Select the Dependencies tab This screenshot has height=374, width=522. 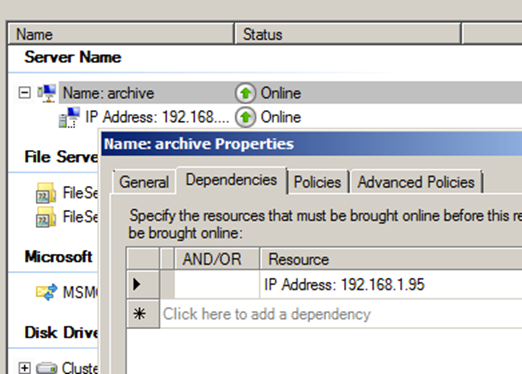tap(231, 180)
